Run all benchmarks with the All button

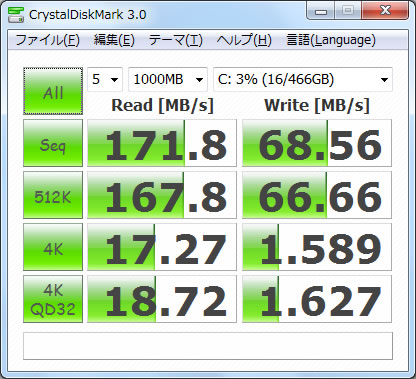click(x=53, y=91)
